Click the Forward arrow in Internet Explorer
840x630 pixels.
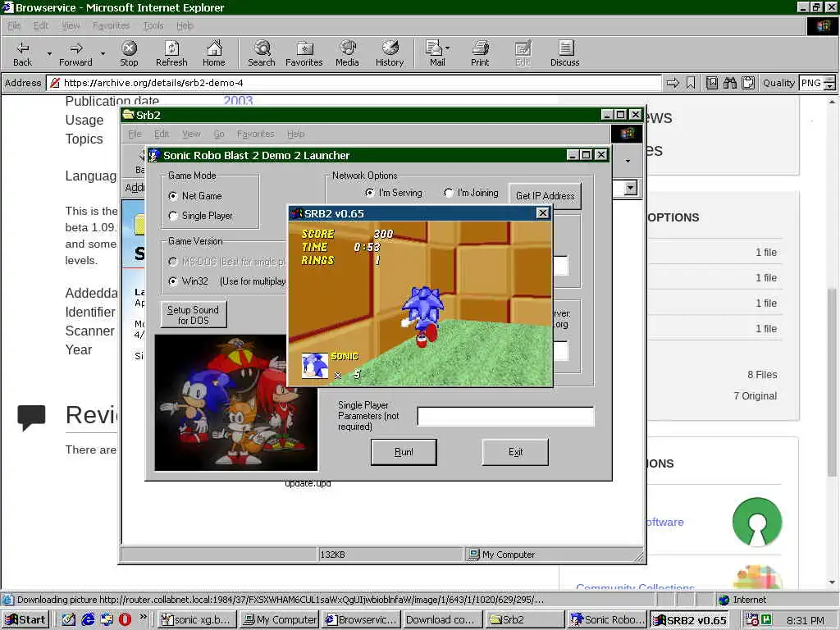(x=75, y=53)
